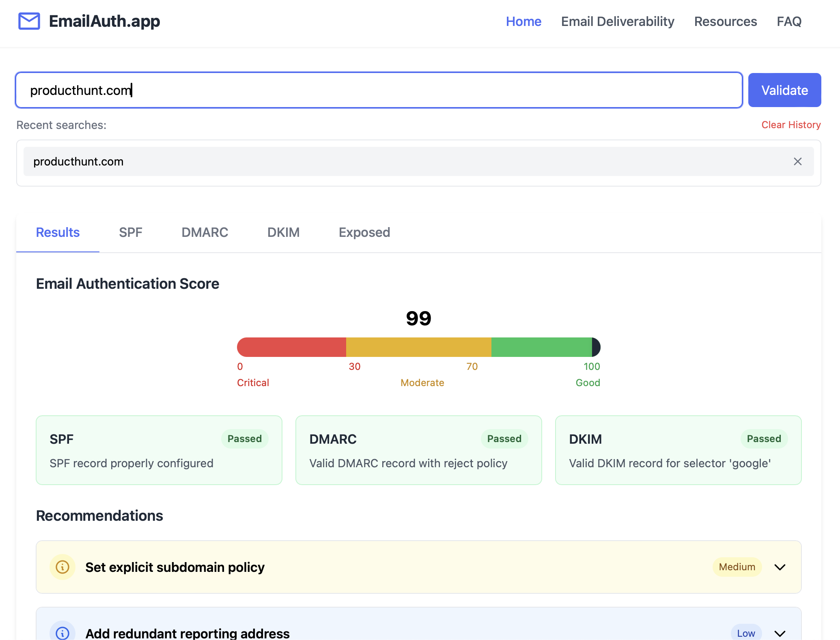Click the Medium priority badge
Viewport: 840px width, 640px height.
[737, 567]
